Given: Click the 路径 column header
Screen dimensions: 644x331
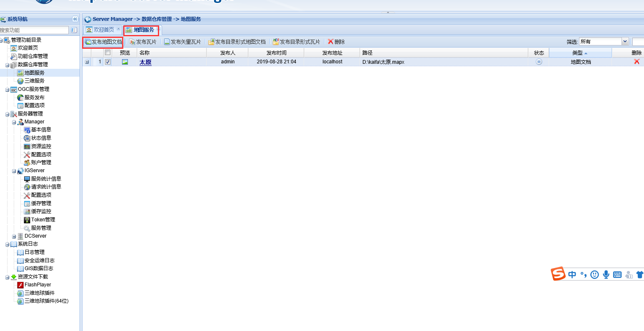Looking at the screenshot, I should (444, 53).
